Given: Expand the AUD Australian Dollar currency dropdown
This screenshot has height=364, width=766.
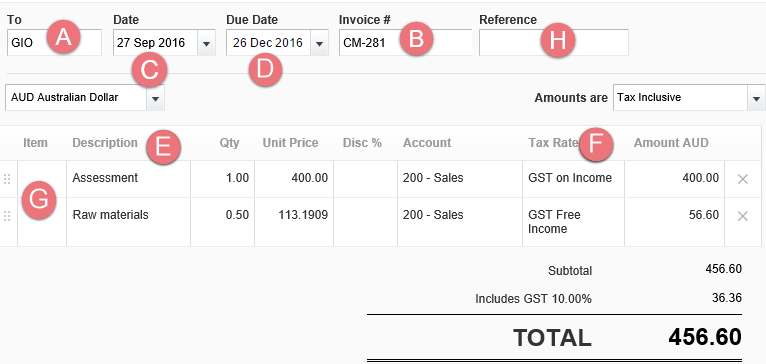Looking at the screenshot, I should coord(155,98).
